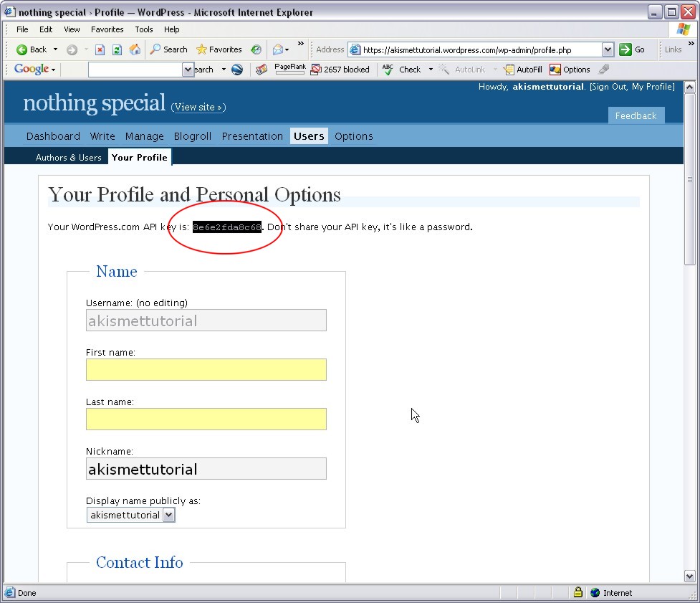Open the Google Search button dropdown arrow
700x603 pixels.
(224, 70)
